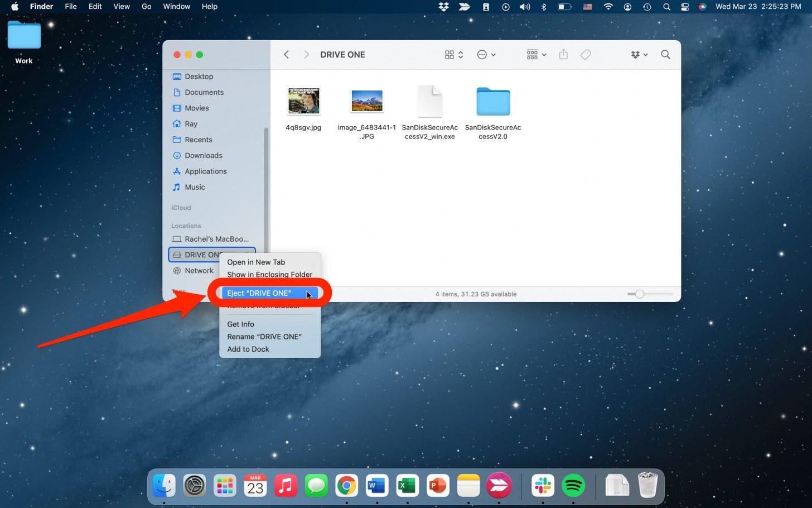Go back using the back arrow

click(x=286, y=54)
